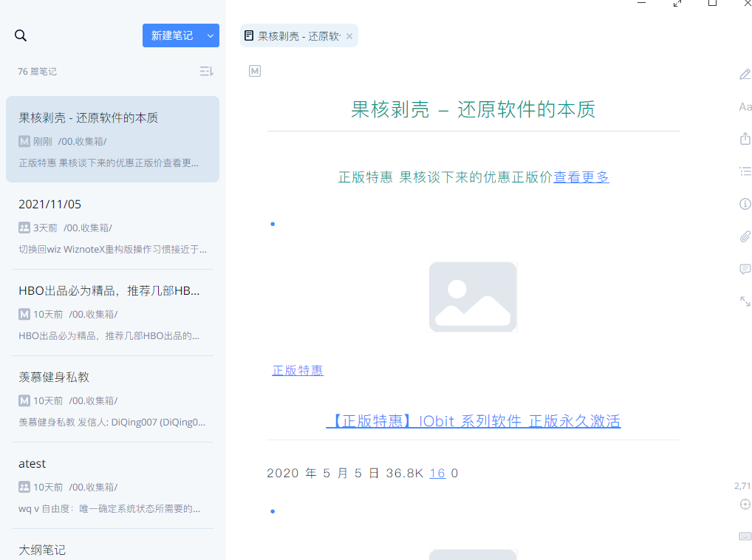The width and height of the screenshot is (752, 560).
Task: Open the note attachments
Action: 745,236
